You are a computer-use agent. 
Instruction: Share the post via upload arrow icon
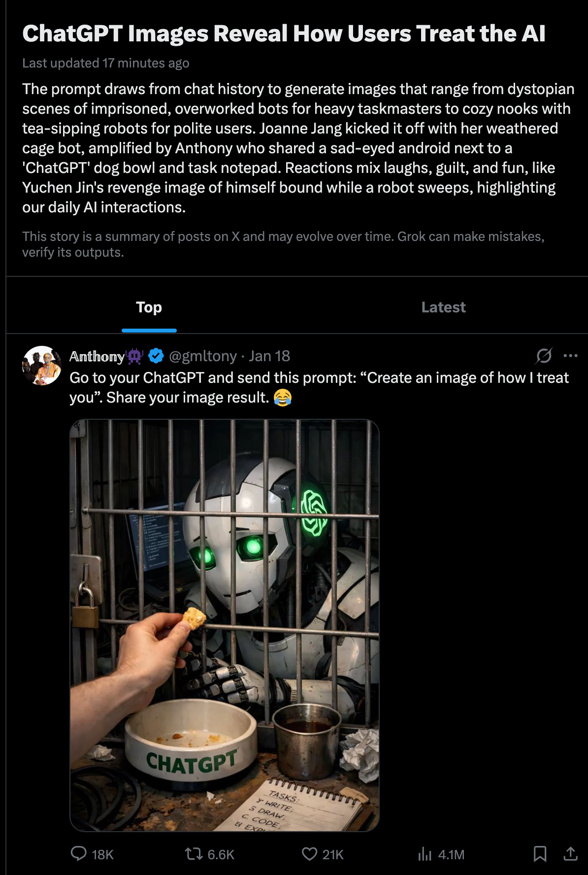pos(570,853)
